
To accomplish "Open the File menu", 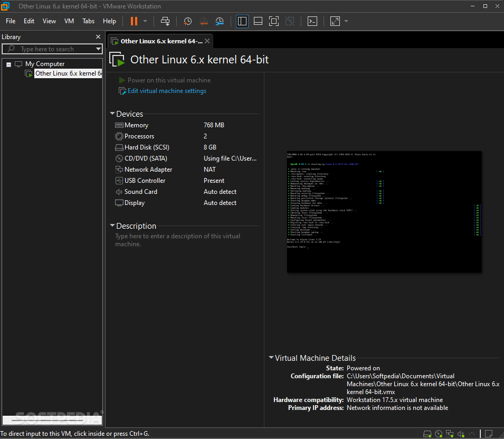I will (x=11, y=21).
